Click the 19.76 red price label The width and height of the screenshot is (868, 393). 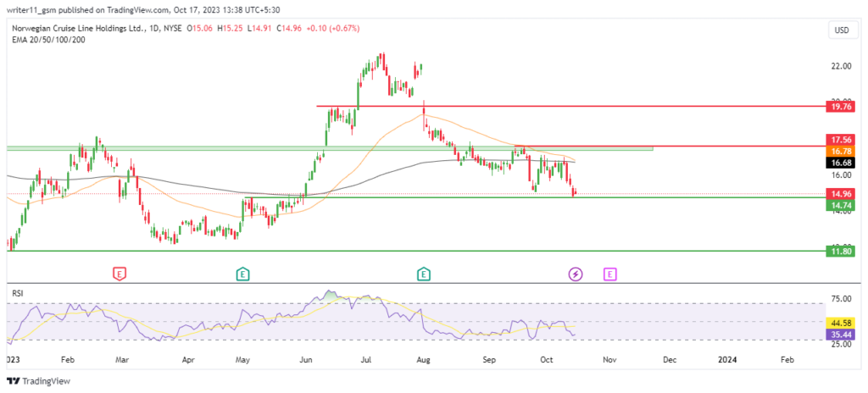839,106
